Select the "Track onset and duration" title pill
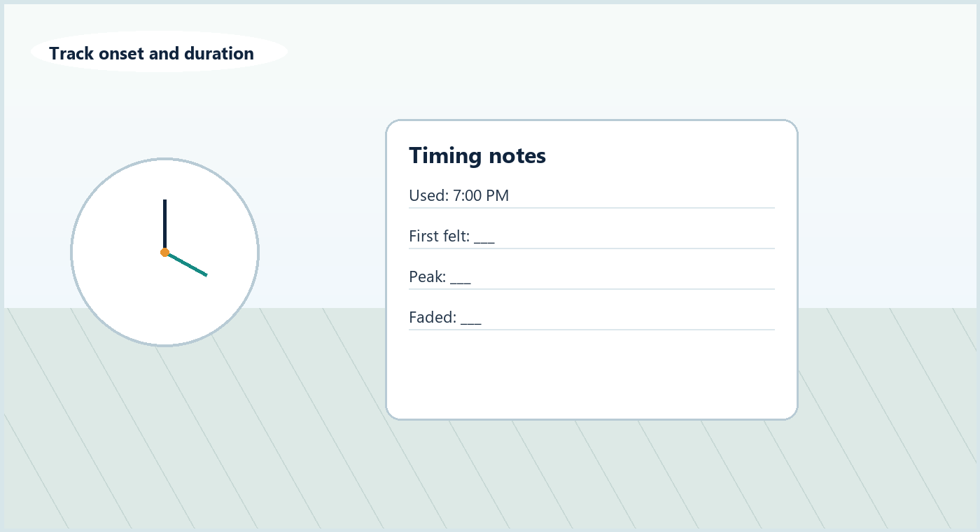 pyautogui.click(x=159, y=52)
